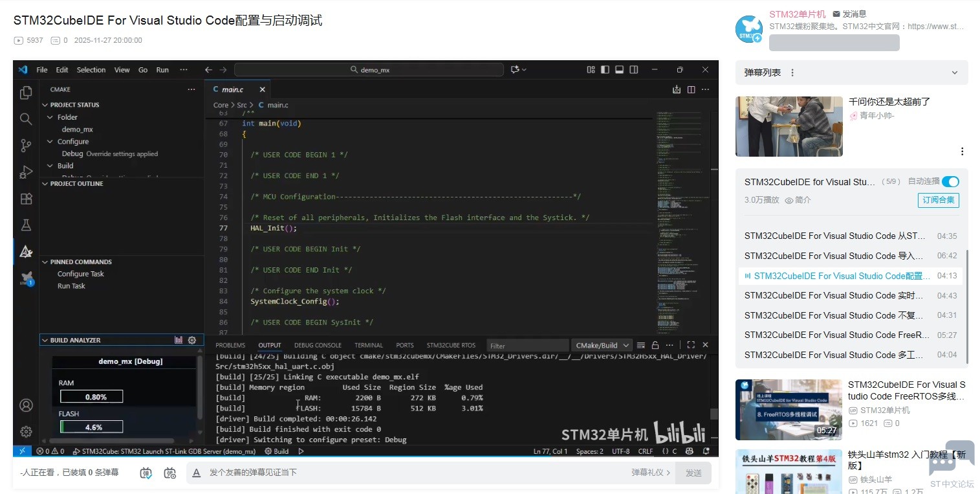The width and height of the screenshot is (980, 494).
Task: Open the STM32Cube butterfly view
Action: (x=26, y=278)
